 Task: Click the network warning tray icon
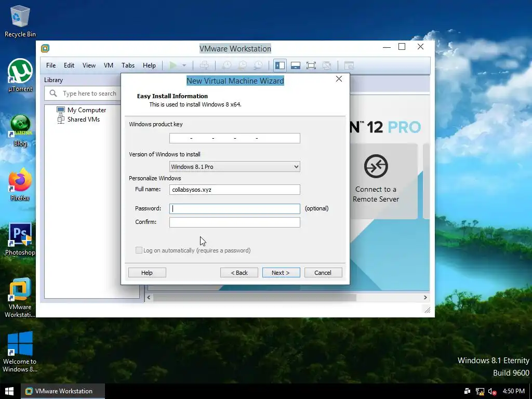click(480, 392)
